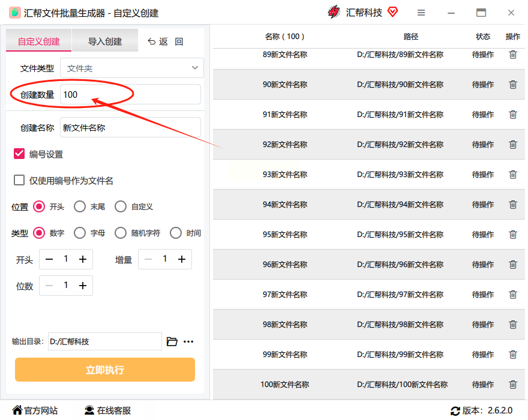Click the 创建名称 input field
The height and width of the screenshot is (420, 528).
(131, 127)
